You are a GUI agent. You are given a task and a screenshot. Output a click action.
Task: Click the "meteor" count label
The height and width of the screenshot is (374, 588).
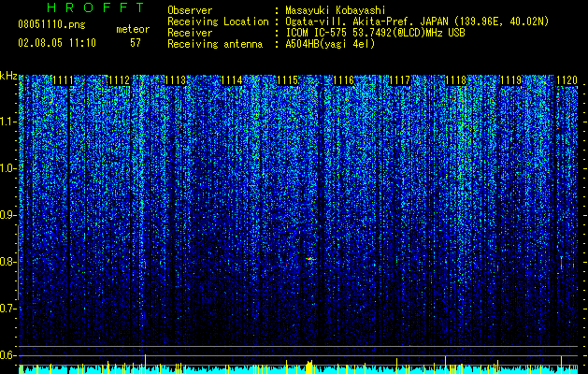133,30
